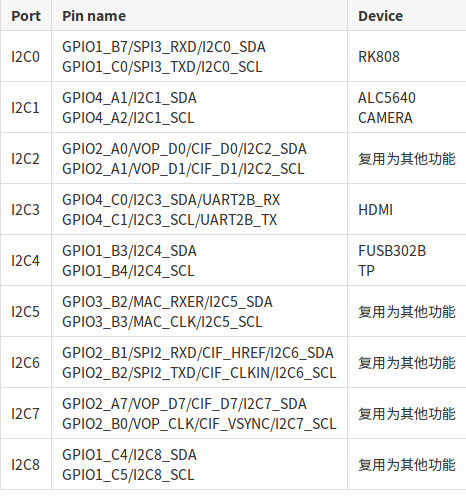Click the Port column header
This screenshot has width=466, height=496.
26,16
